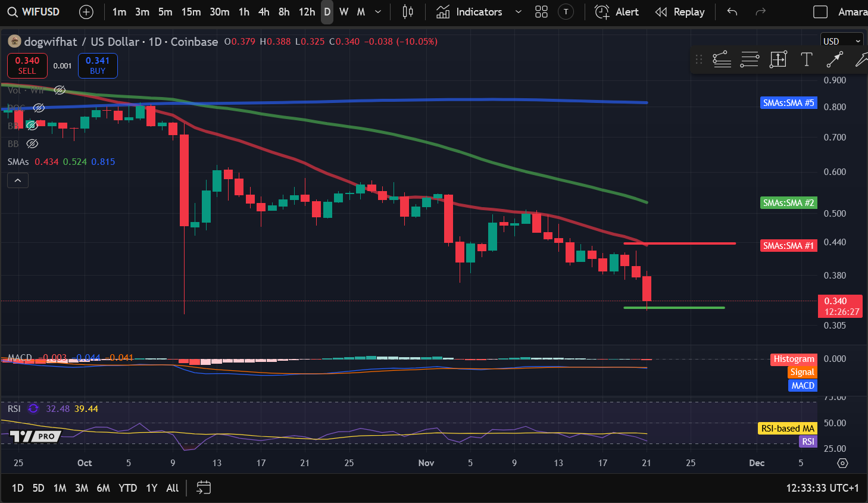Select the 1Y range tab at bottom
This screenshot has width=868, height=503.
point(151,488)
